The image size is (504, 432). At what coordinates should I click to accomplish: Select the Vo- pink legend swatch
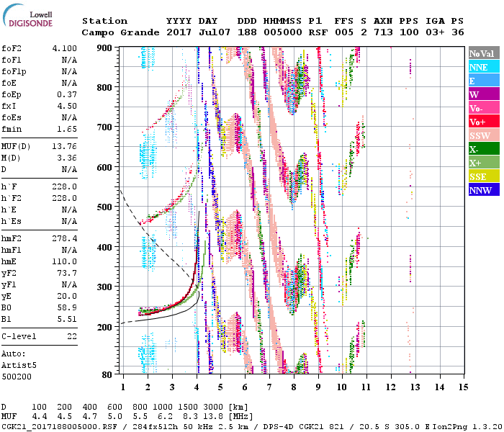pyautogui.click(x=483, y=108)
